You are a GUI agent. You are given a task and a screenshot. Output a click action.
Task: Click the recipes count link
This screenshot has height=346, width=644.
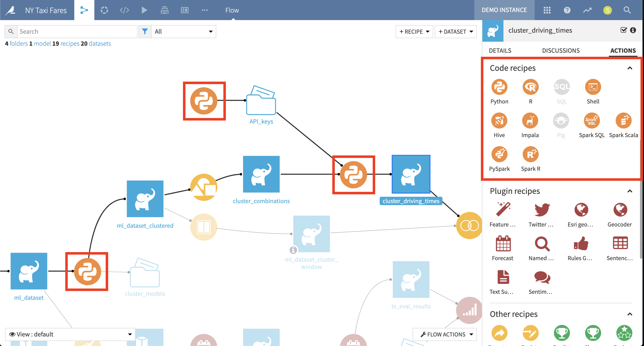(70, 43)
